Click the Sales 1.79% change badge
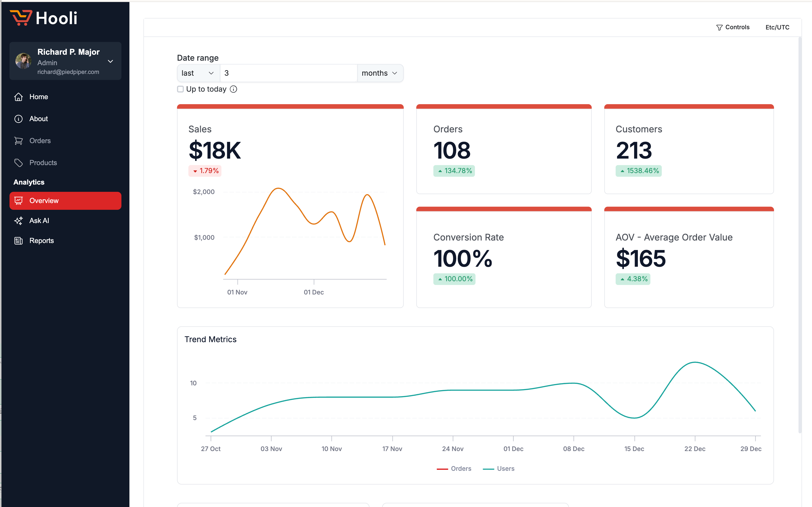Viewport: 812px width, 507px height. 205,171
